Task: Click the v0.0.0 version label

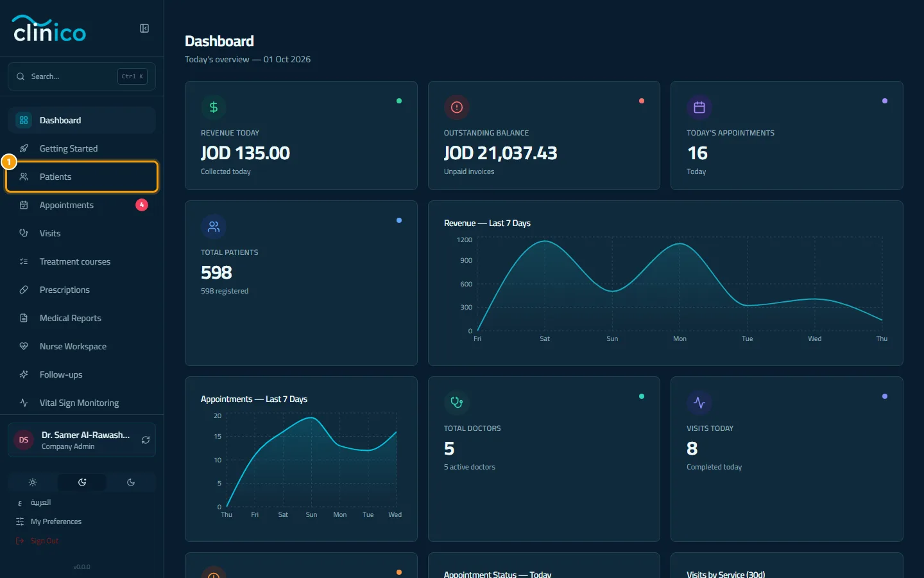Action: pos(81,567)
